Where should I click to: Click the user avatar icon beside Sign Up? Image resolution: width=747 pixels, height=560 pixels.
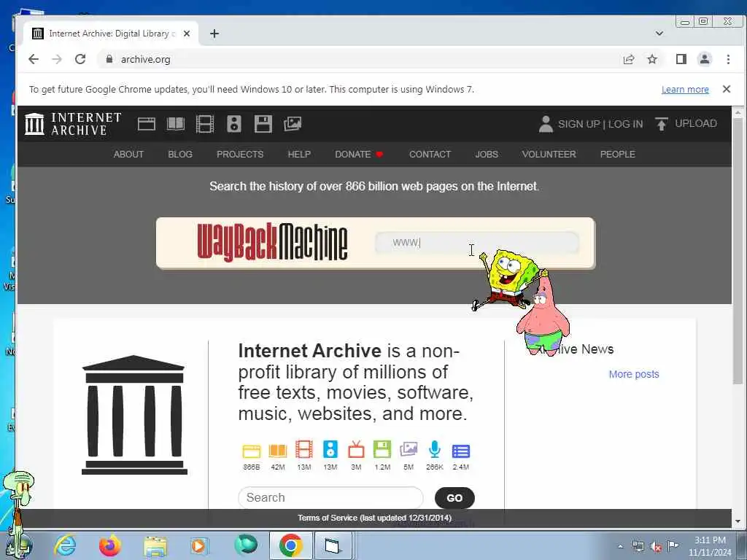pyautogui.click(x=546, y=124)
